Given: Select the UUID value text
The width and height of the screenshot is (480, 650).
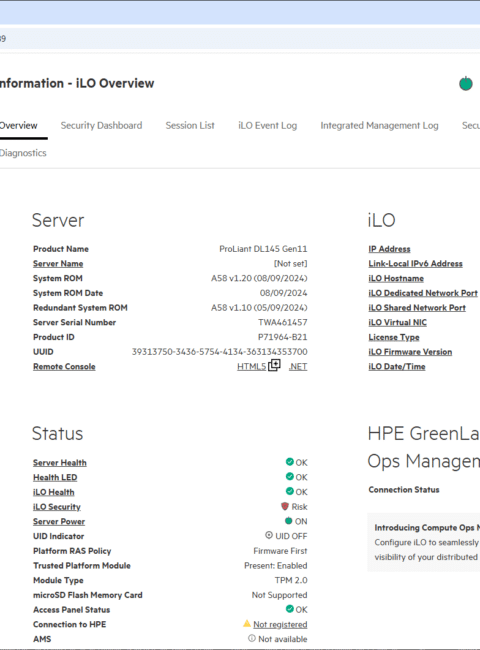Looking at the screenshot, I should [220, 352].
